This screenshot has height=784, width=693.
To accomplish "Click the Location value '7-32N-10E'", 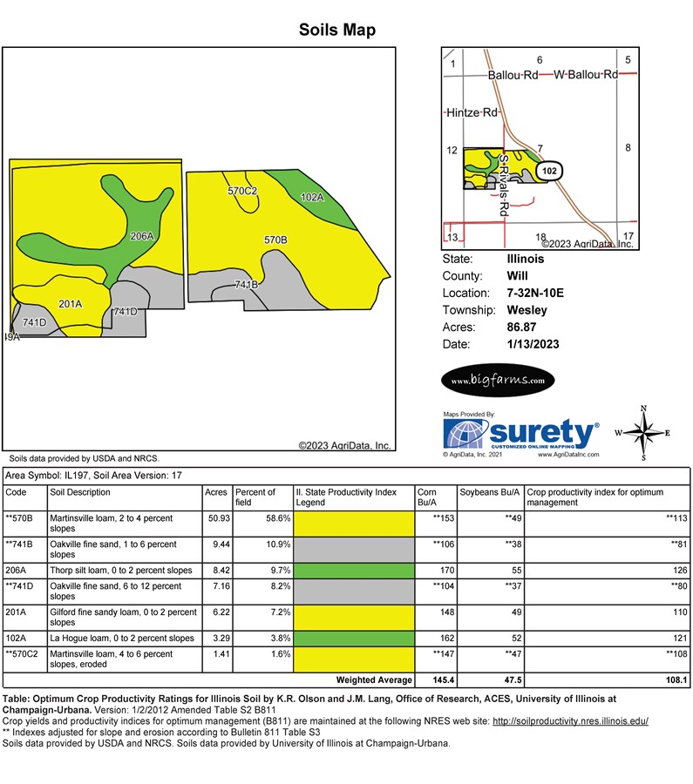I will pos(535,293).
